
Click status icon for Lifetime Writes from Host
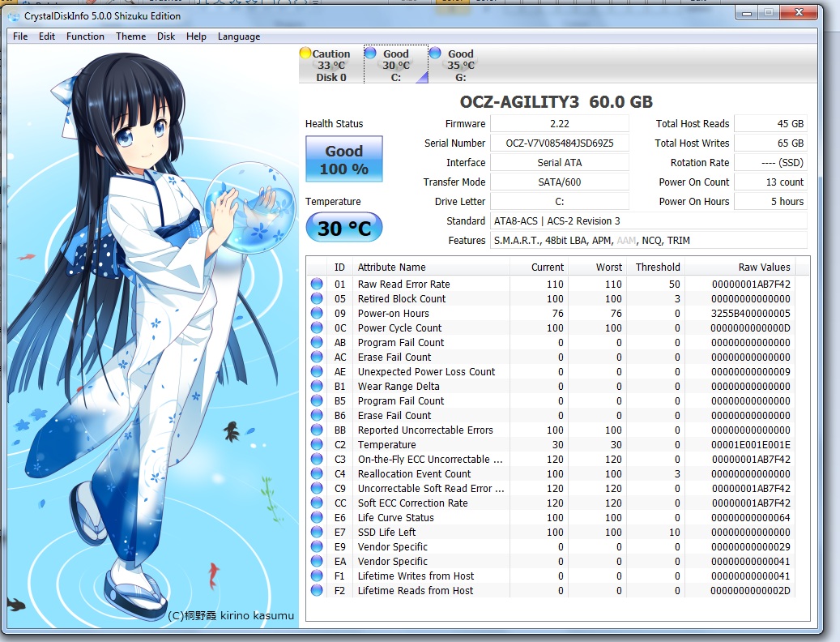click(317, 576)
